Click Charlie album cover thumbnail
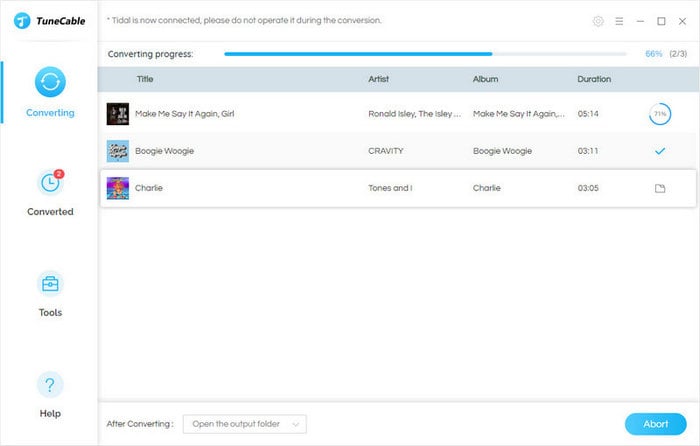This screenshot has height=446, width=700. (118, 188)
